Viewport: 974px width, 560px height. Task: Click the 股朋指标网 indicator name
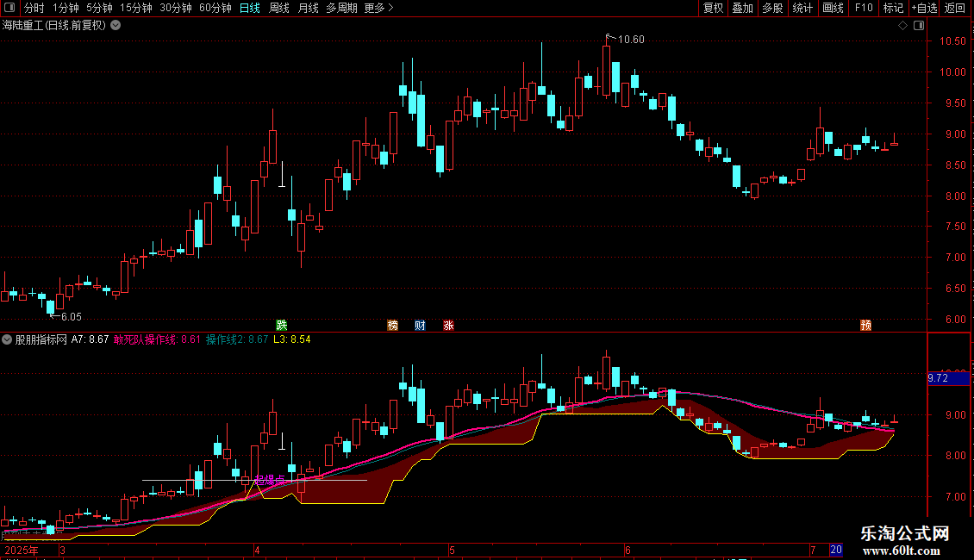(x=41, y=339)
